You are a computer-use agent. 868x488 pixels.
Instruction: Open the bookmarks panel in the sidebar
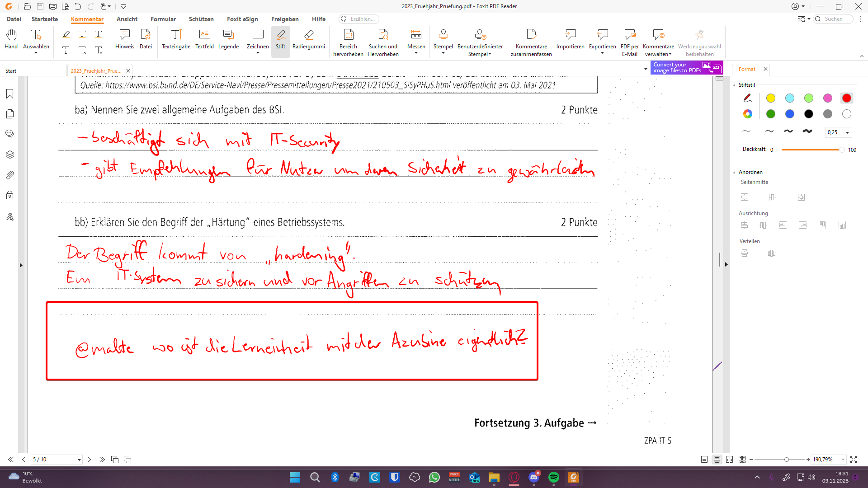pyautogui.click(x=9, y=94)
